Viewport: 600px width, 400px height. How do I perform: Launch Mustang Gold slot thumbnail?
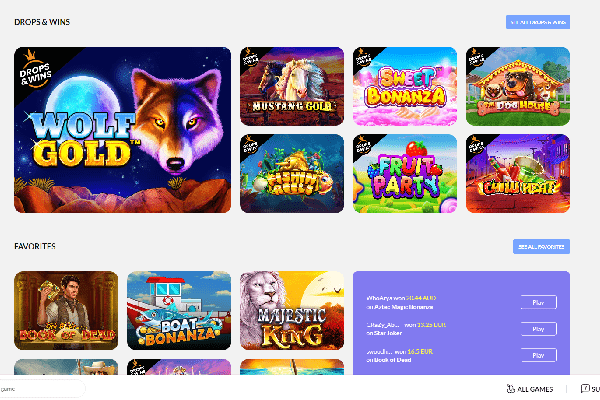(292, 86)
